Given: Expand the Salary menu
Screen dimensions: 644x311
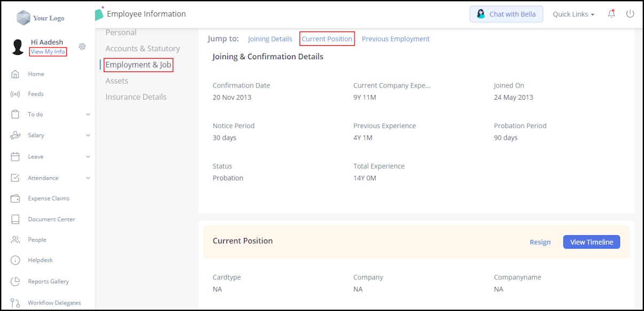Looking at the screenshot, I should click(x=35, y=135).
